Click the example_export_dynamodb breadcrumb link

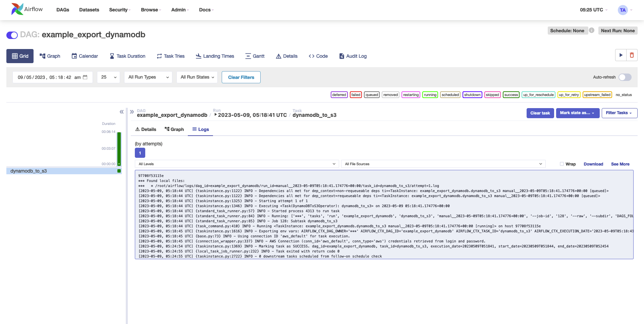click(x=172, y=115)
